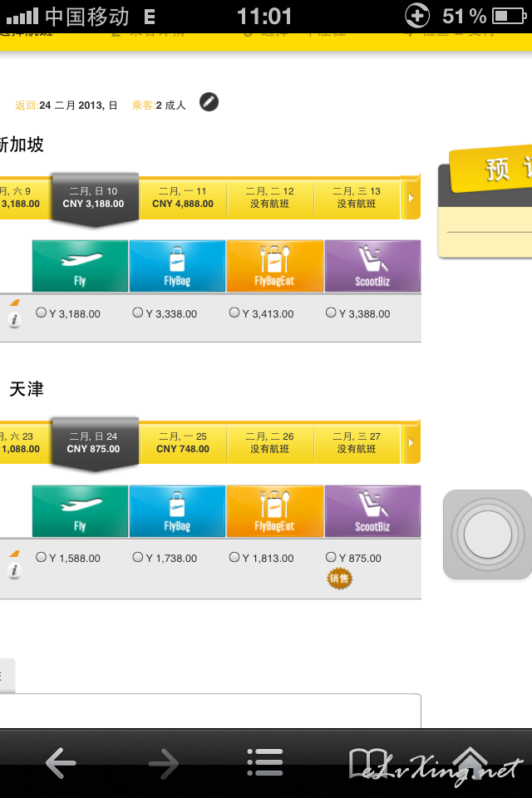Tap the empty box at page bottom
This screenshot has width=532, height=798.
click(210, 711)
